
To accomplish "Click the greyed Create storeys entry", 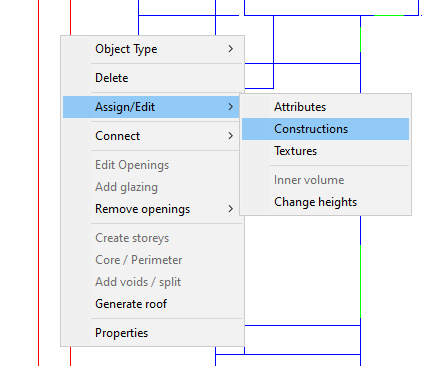I will click(x=152, y=238).
